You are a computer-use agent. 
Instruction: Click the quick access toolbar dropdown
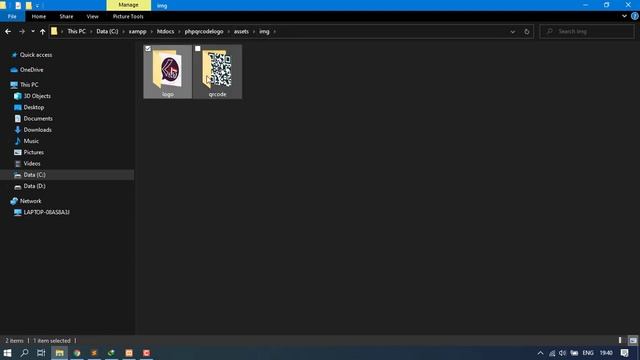(x=37, y=5)
